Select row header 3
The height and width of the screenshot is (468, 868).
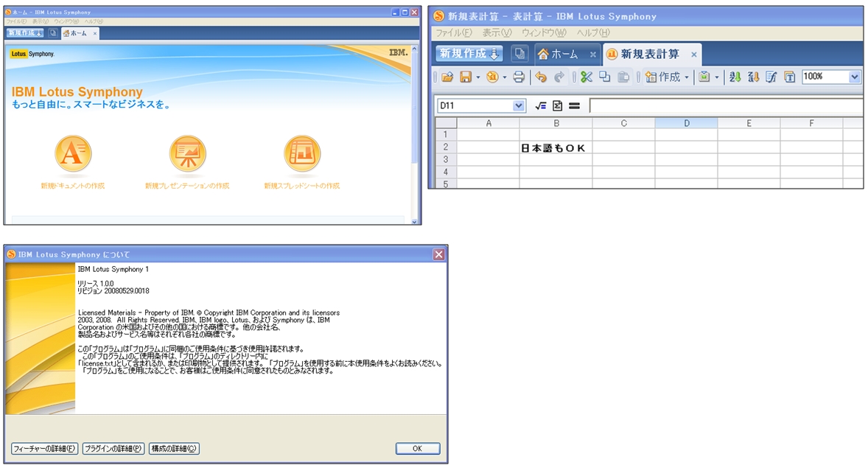click(446, 159)
